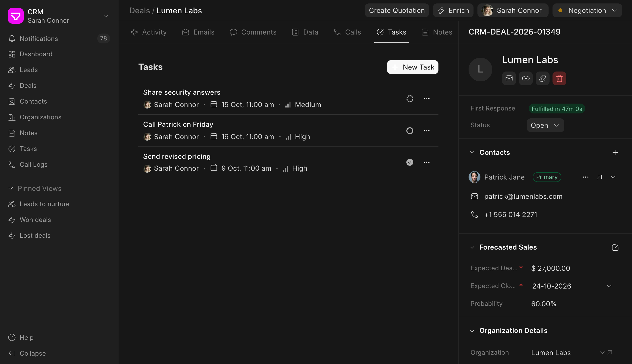This screenshot has width=632, height=364.
Task: Collapse the Forecasted Sales section
Action: click(x=472, y=248)
